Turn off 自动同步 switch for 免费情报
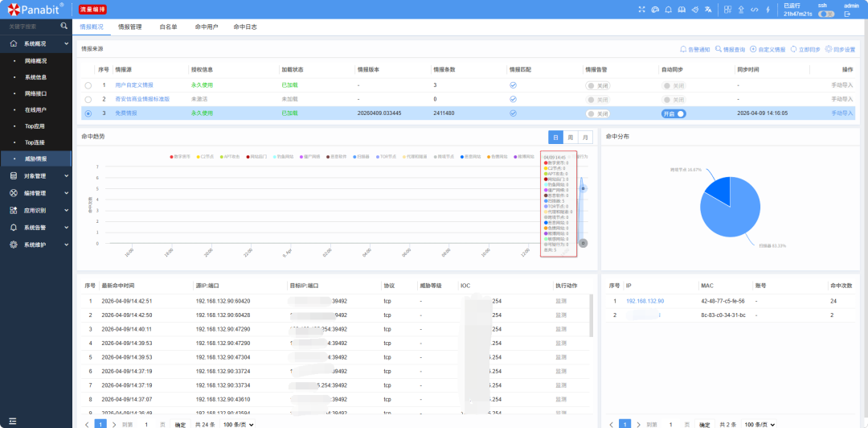Image resolution: width=868 pixels, height=428 pixels. click(x=674, y=113)
